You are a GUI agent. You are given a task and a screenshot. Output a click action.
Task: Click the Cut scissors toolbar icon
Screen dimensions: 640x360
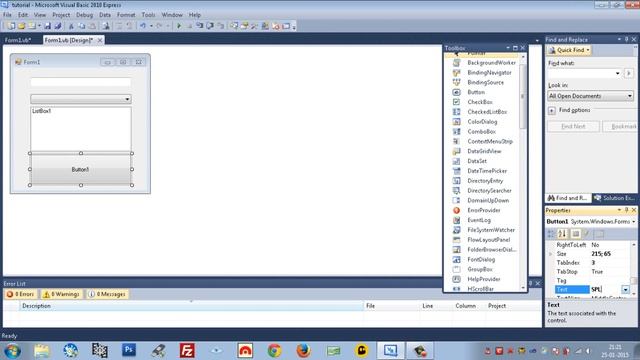[71, 26]
